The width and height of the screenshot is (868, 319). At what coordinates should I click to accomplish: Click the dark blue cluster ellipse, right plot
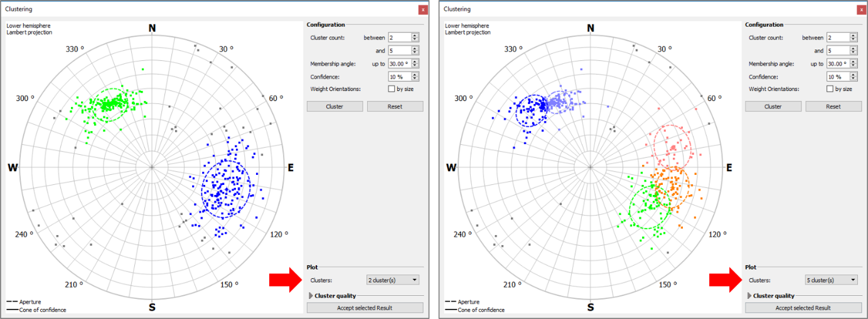point(532,110)
